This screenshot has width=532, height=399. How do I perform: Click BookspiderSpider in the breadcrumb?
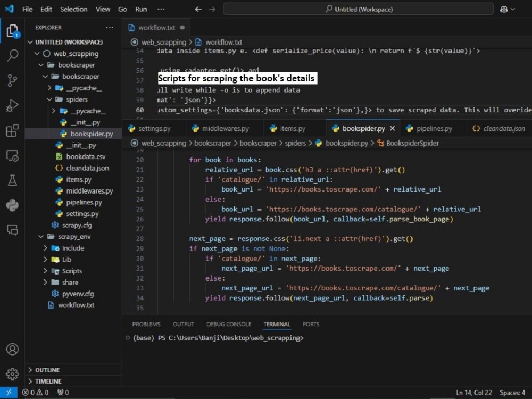(x=412, y=143)
